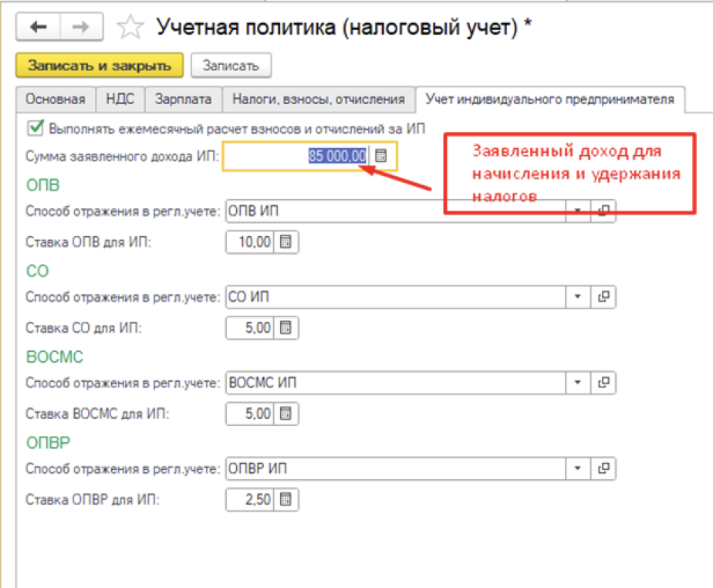Click the Записать button
Screen dimensions: 713x588
230,66
